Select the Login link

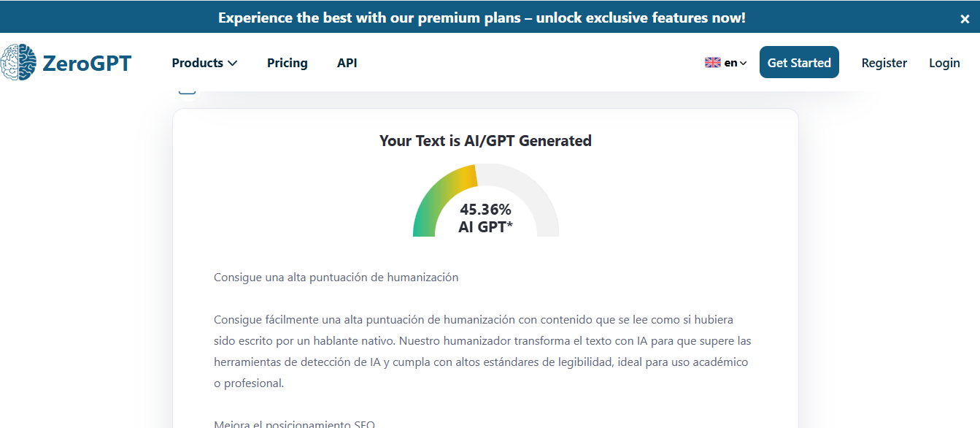pyautogui.click(x=944, y=63)
